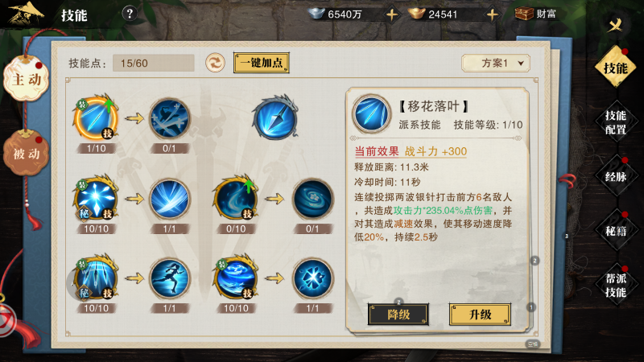Select the swirling galaxy skill icon
The height and width of the screenshot is (362, 644).
click(312, 199)
